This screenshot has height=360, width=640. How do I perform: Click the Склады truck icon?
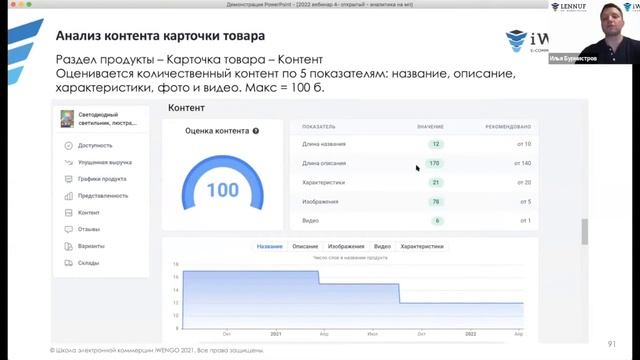tap(69, 263)
